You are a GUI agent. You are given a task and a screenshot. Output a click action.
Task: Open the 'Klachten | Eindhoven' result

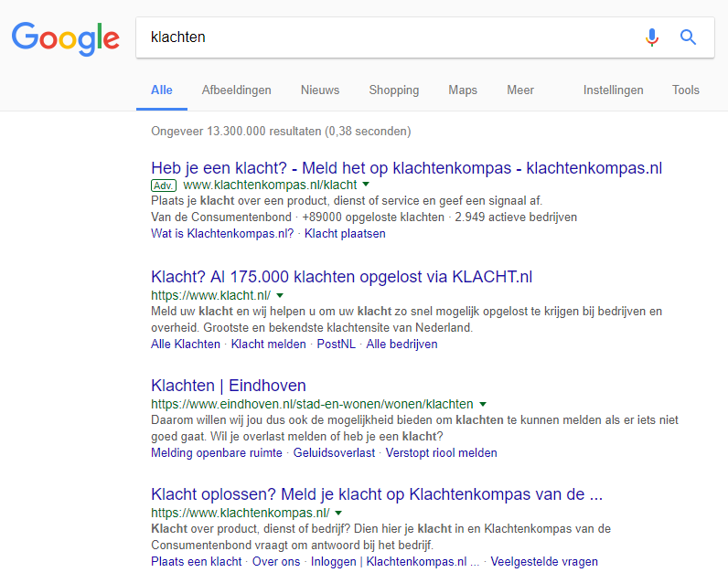coord(229,386)
